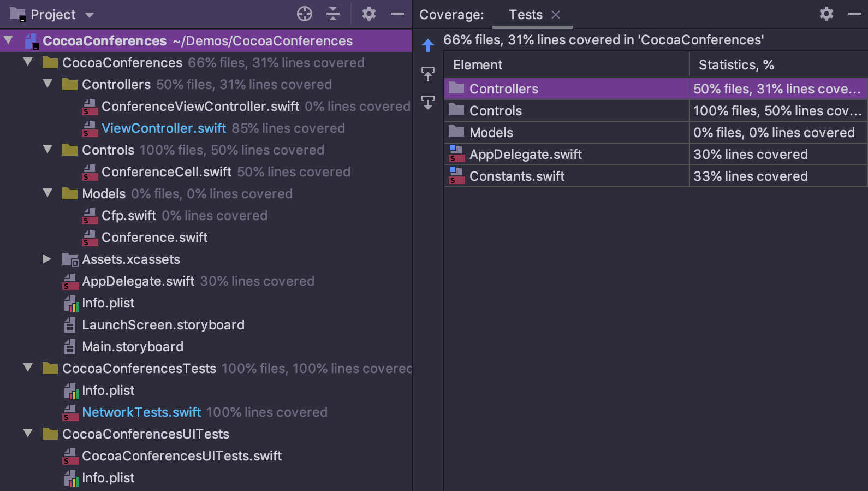Collapse the CocoaConferences source folder
This screenshot has height=491, width=868.
click(28, 62)
